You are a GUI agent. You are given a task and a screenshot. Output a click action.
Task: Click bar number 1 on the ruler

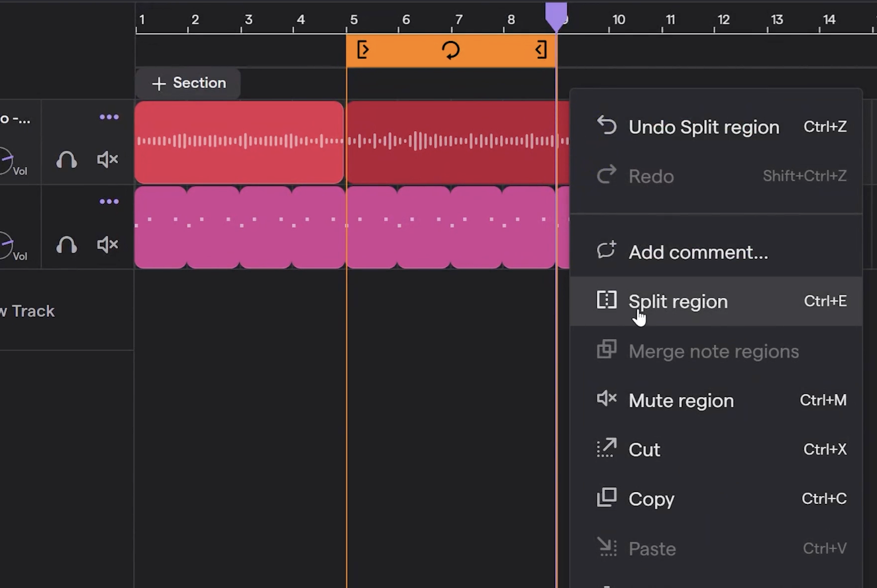tap(142, 20)
